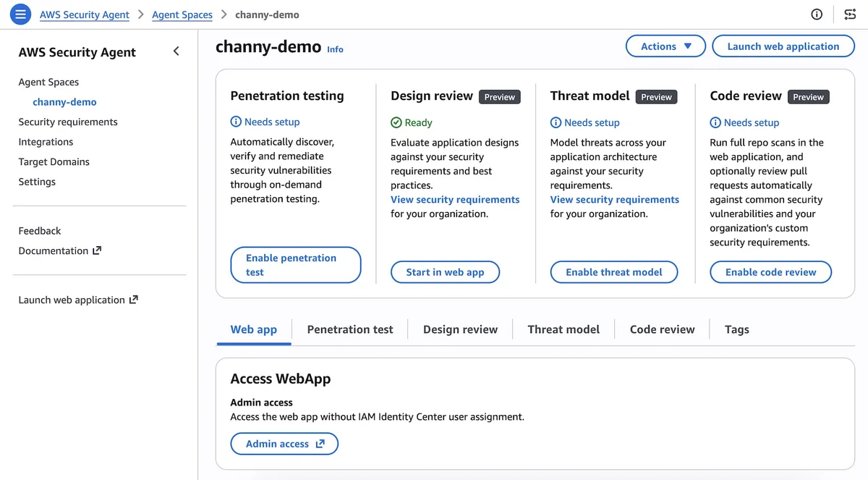868x480 pixels.
Task: Click the Penetration testing card heading
Action: coord(287,96)
